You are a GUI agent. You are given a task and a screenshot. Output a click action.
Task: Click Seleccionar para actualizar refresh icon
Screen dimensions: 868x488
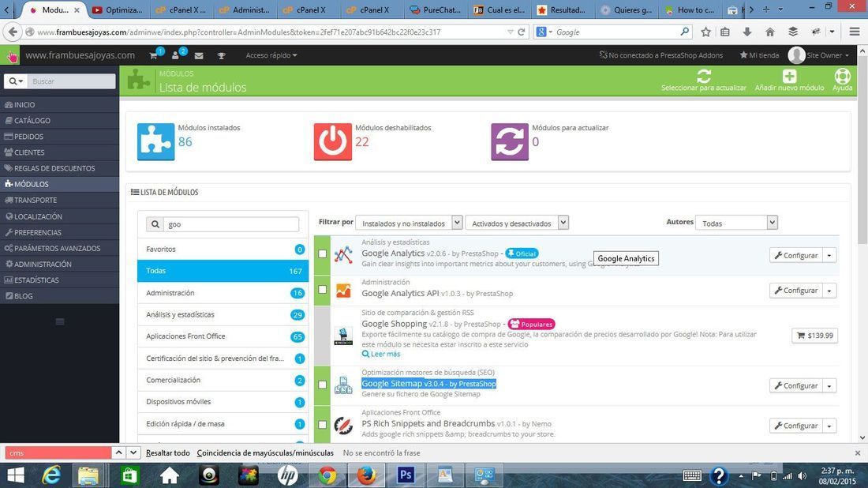click(704, 76)
